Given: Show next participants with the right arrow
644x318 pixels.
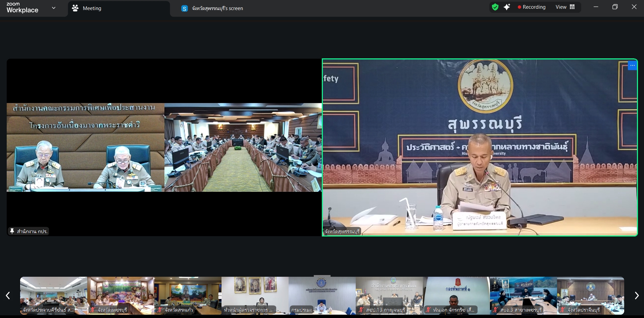Looking at the screenshot, I should point(636,296).
